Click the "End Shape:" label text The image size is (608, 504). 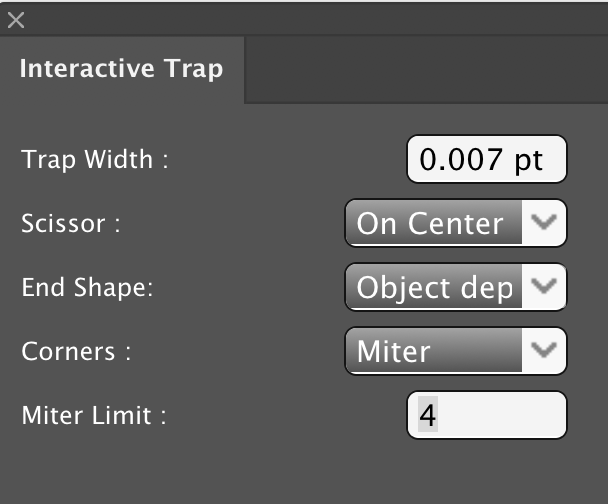tap(85, 288)
